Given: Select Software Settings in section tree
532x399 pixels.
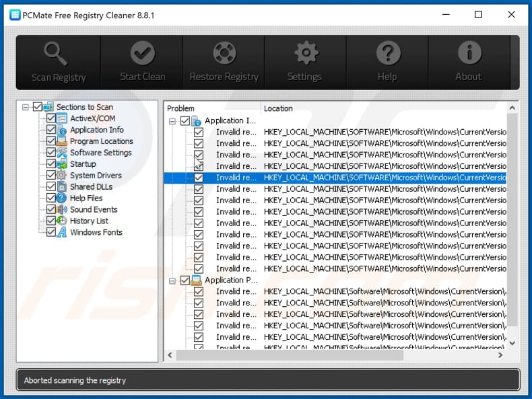Looking at the screenshot, I should (101, 153).
